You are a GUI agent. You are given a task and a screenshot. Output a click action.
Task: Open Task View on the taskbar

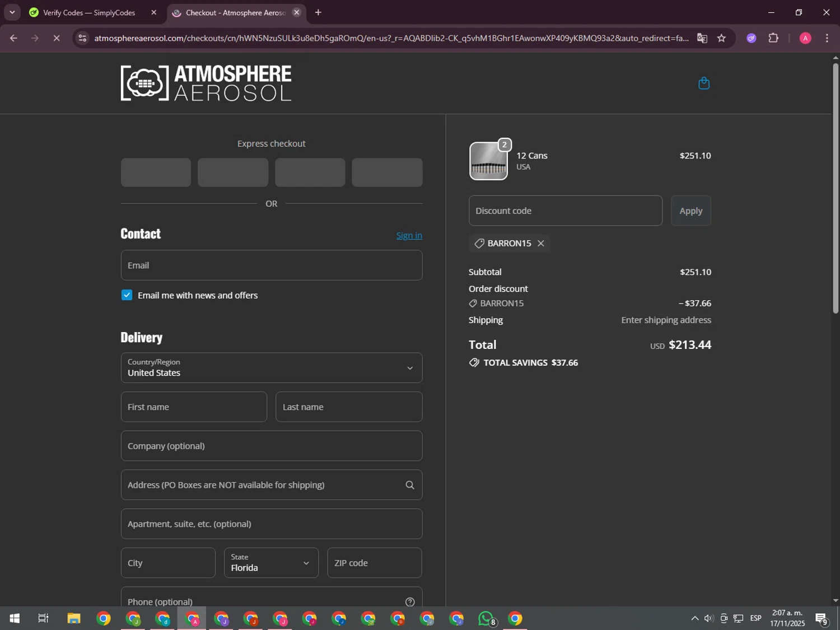43,618
